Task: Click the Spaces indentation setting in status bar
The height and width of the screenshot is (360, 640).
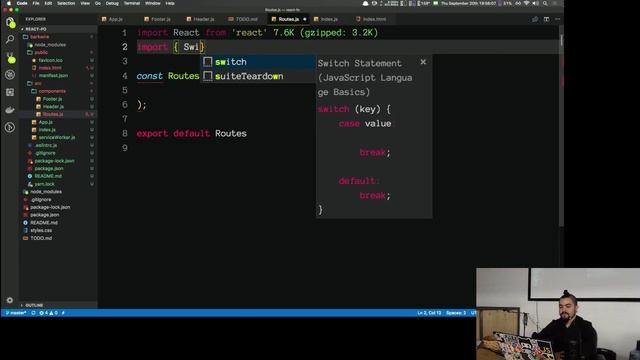Action: 456,313
